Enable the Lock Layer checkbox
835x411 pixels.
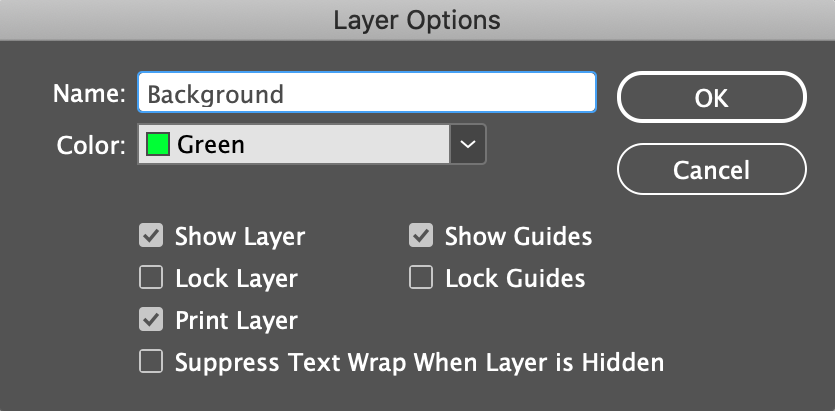pos(151,278)
